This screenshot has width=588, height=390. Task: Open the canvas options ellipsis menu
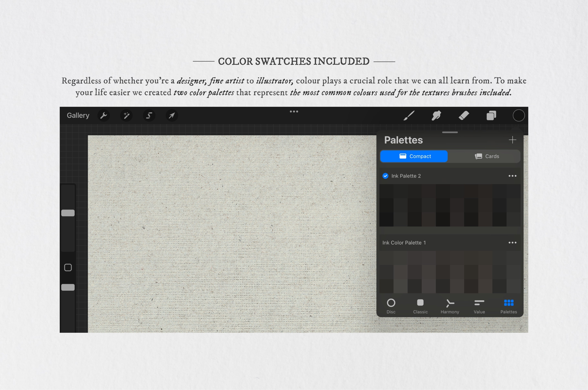tap(294, 112)
